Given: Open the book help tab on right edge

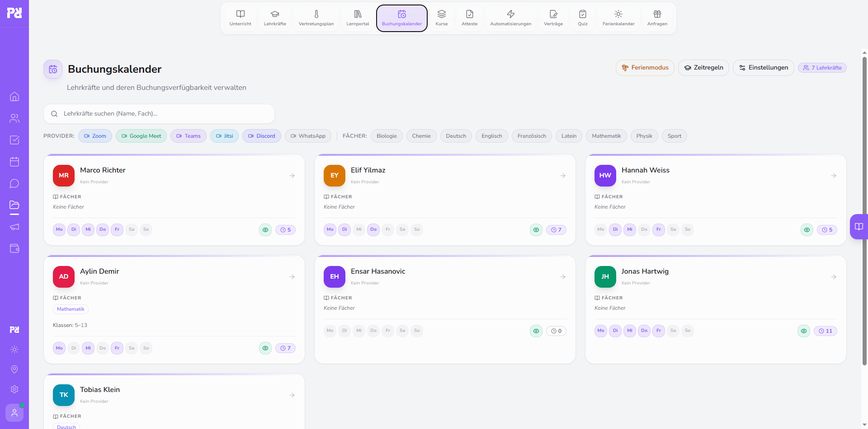Looking at the screenshot, I should click(x=859, y=227).
